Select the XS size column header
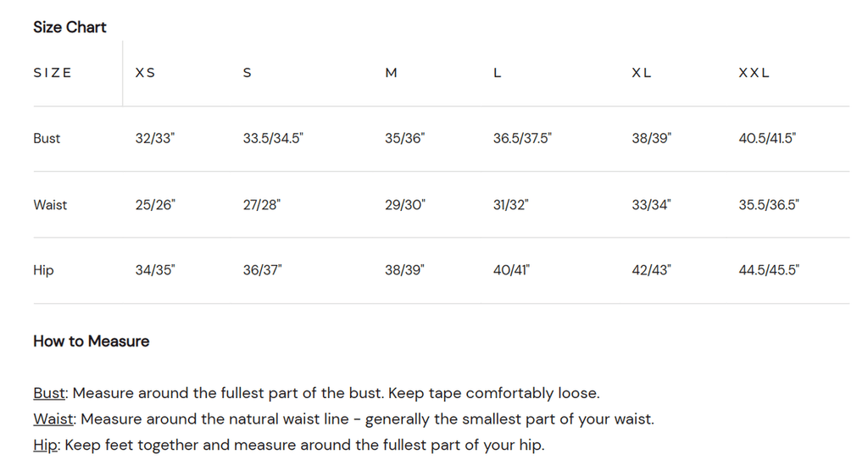 click(x=145, y=73)
